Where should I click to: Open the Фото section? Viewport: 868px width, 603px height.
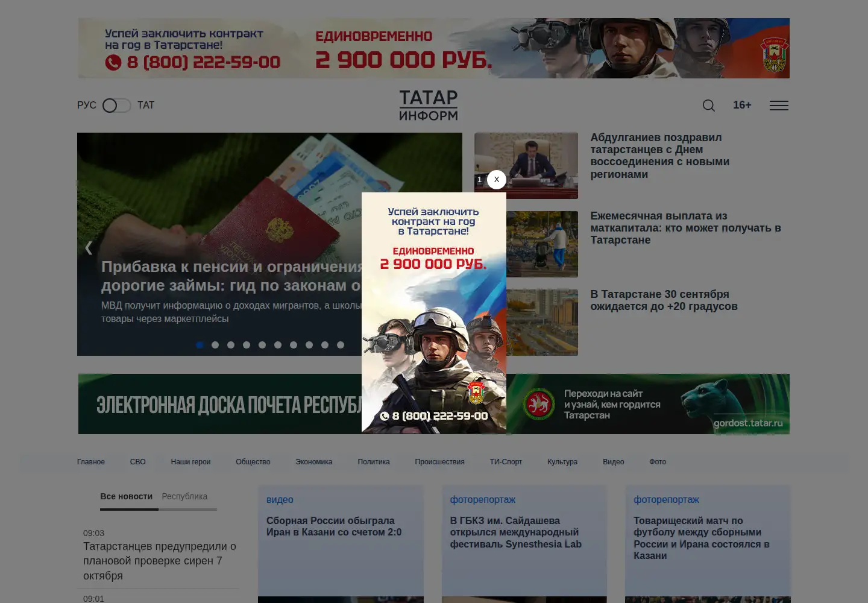pos(658,462)
